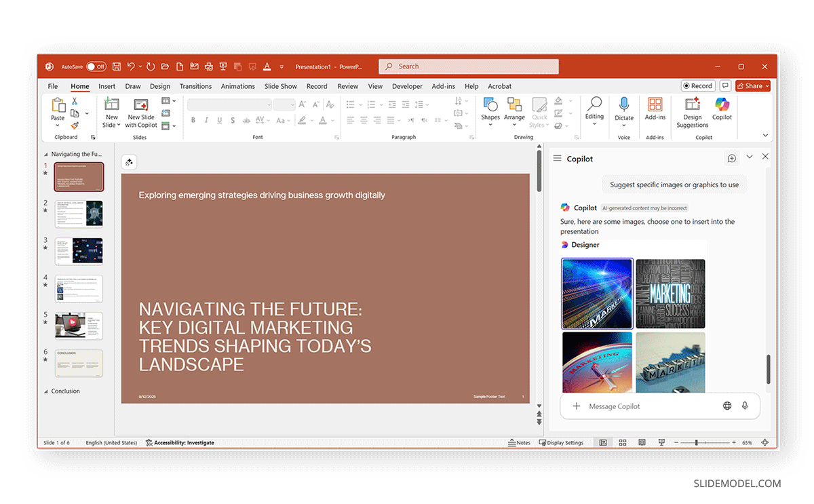Click the zoom slider handle

[696, 443]
